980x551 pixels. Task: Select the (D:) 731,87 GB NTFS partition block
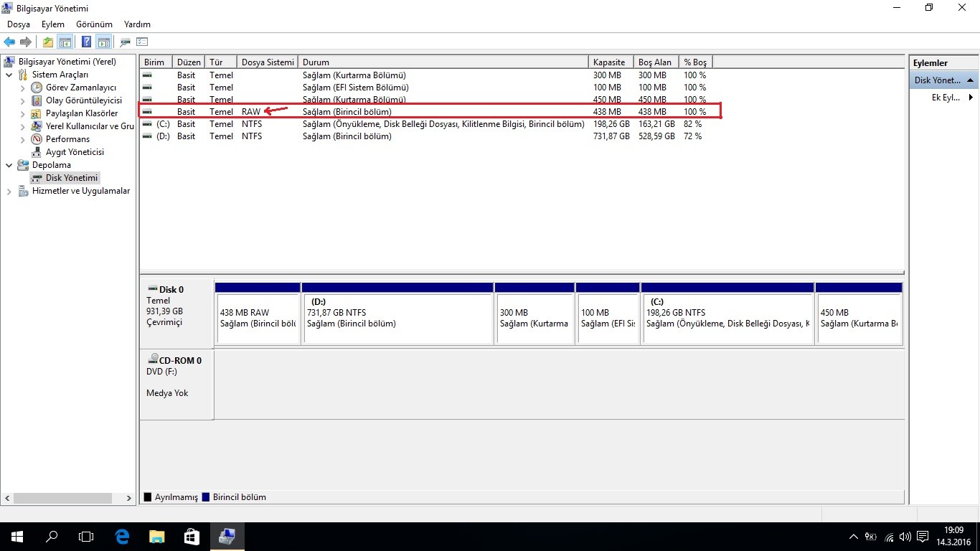[398, 313]
